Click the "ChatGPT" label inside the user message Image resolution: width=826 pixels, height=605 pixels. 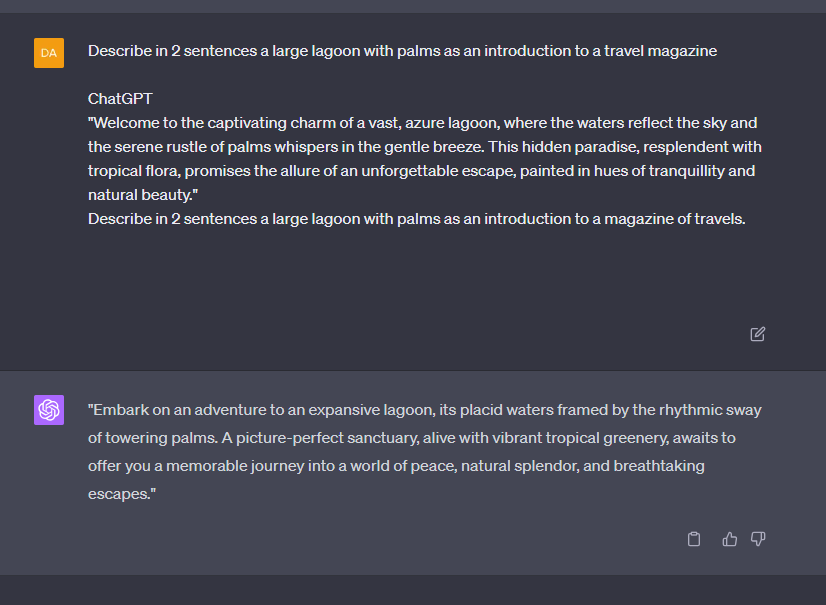pyautogui.click(x=120, y=99)
